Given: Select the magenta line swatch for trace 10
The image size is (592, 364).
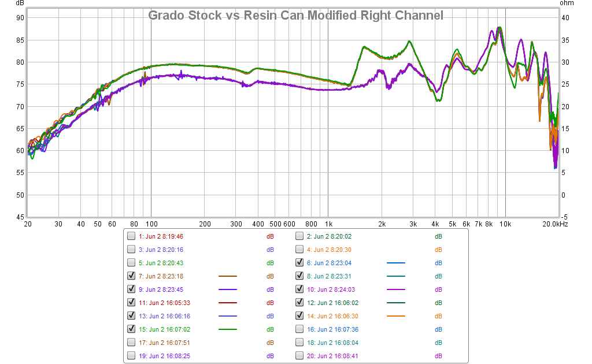Looking at the screenshot, I should tap(396, 289).
